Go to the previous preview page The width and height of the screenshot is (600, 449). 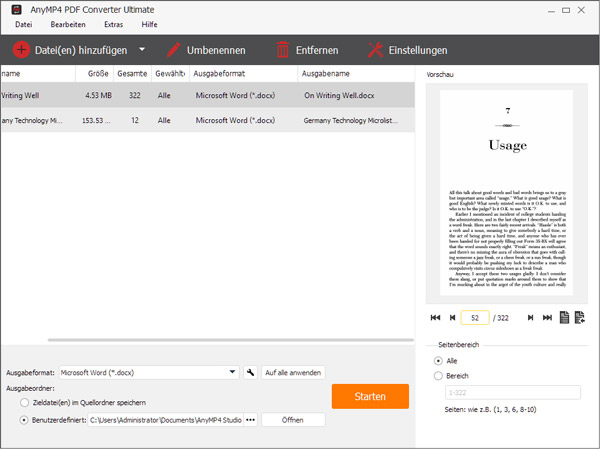point(452,317)
